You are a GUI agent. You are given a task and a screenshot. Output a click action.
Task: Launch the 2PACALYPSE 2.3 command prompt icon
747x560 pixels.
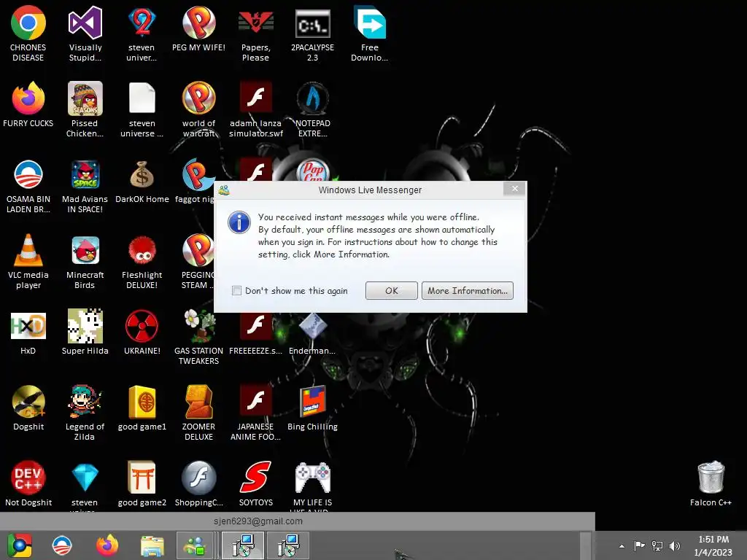pos(312,34)
